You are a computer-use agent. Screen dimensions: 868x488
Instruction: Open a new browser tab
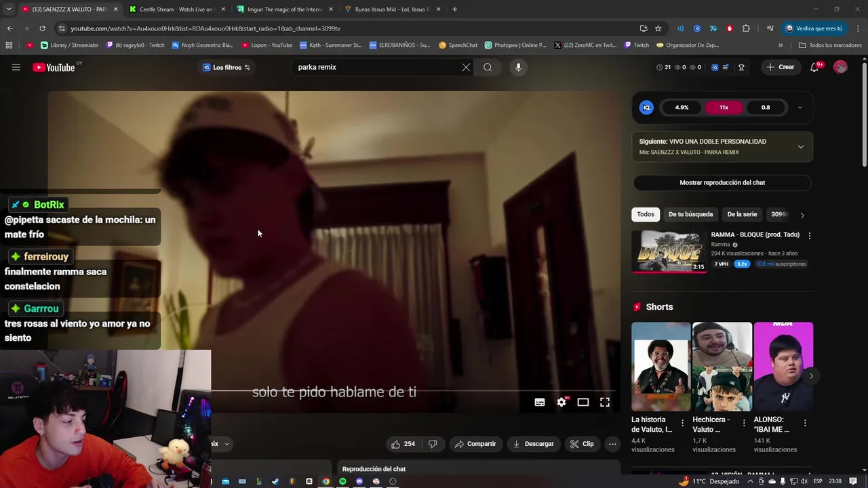(454, 9)
